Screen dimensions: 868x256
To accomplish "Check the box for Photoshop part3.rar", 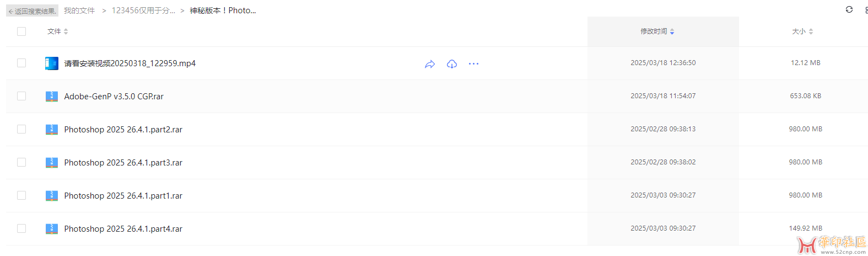I will click(x=21, y=162).
